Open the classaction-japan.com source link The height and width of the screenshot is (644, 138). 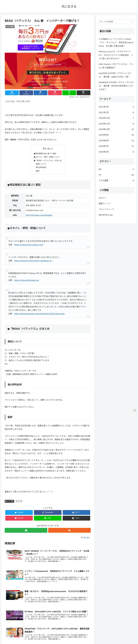[x=29, y=245]
